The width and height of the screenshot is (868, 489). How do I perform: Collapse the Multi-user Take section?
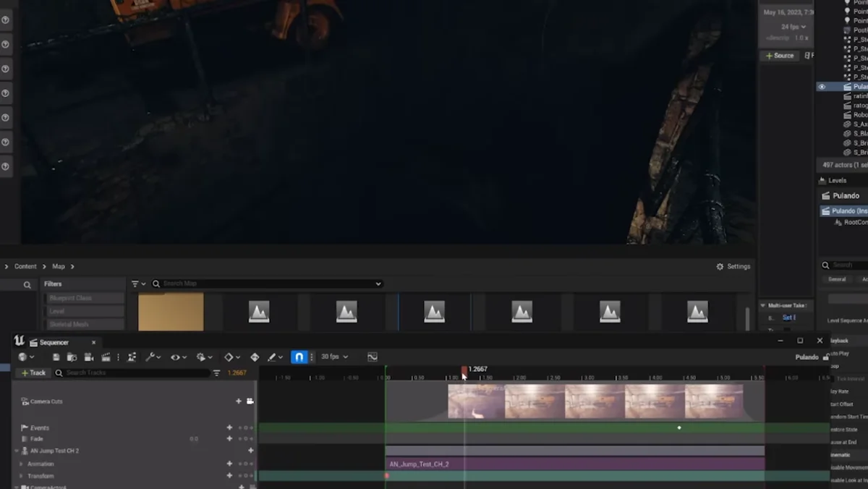click(762, 305)
